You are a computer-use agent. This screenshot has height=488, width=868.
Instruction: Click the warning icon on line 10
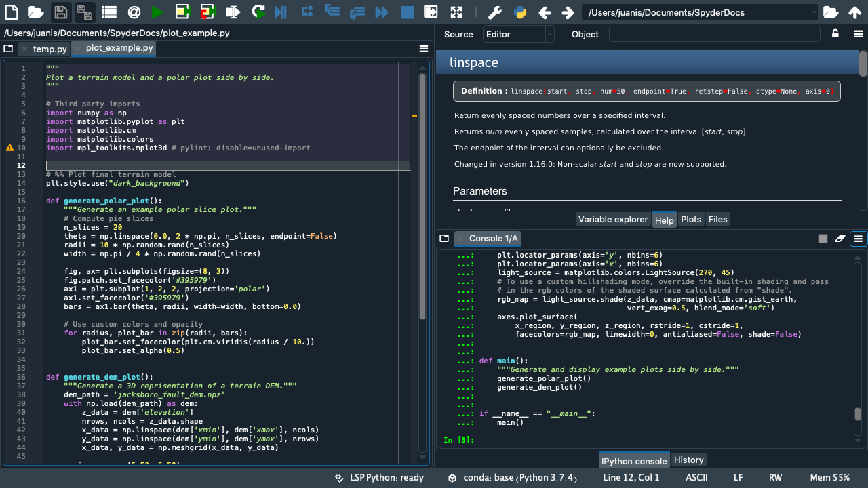tap(9, 148)
